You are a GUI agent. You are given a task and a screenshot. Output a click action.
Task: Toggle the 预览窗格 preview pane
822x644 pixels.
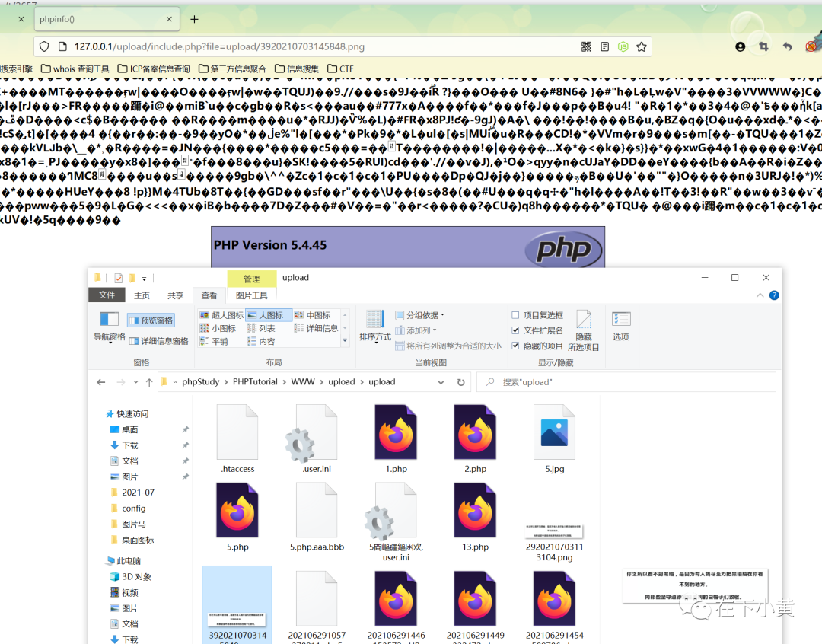pos(151,320)
